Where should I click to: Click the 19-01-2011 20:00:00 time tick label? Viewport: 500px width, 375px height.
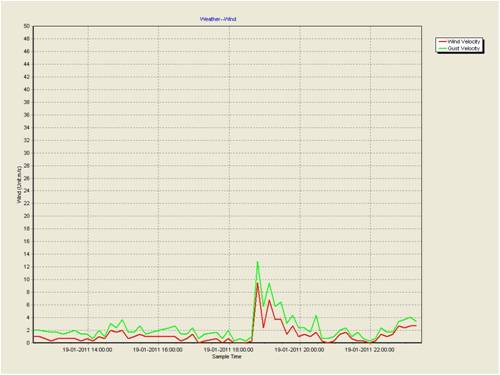point(299,350)
